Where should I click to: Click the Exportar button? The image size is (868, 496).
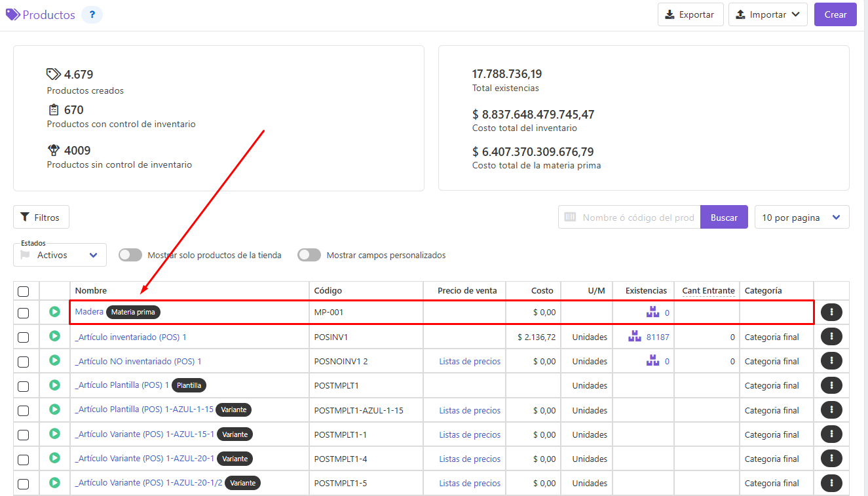tap(690, 14)
